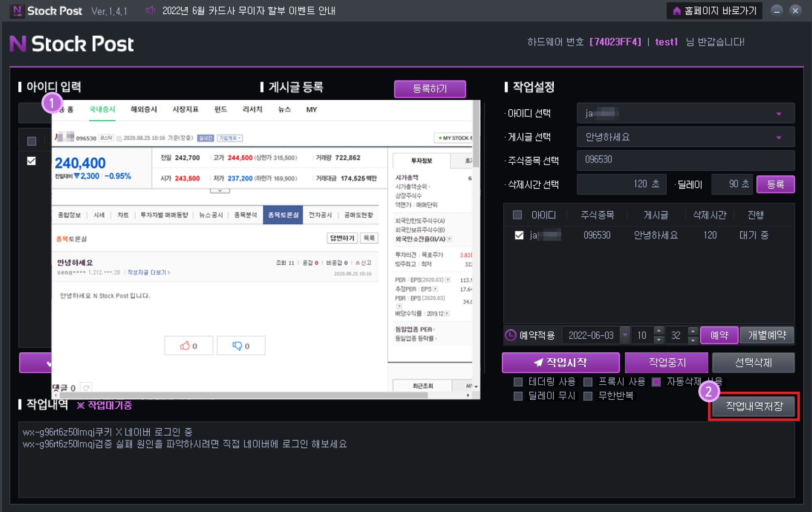Click the 딜레이 field showing 90 초

(732, 184)
